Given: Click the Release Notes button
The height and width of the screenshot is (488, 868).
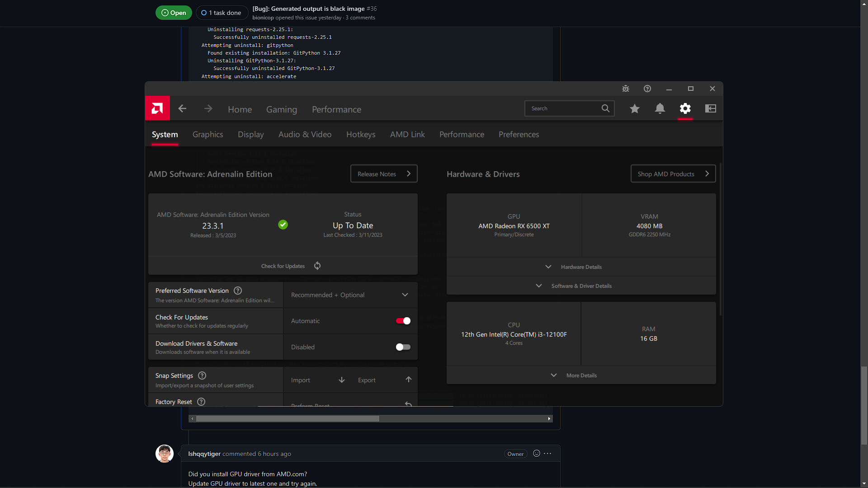Looking at the screenshot, I should tap(383, 174).
